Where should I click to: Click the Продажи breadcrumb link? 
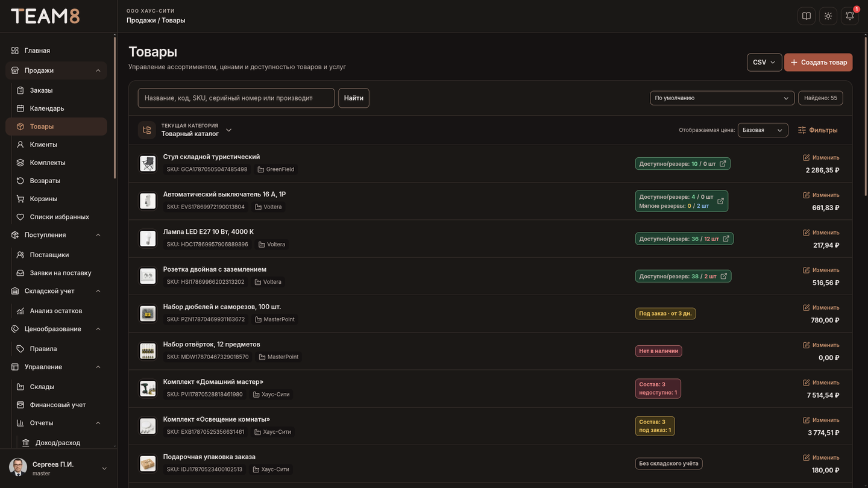(x=141, y=20)
